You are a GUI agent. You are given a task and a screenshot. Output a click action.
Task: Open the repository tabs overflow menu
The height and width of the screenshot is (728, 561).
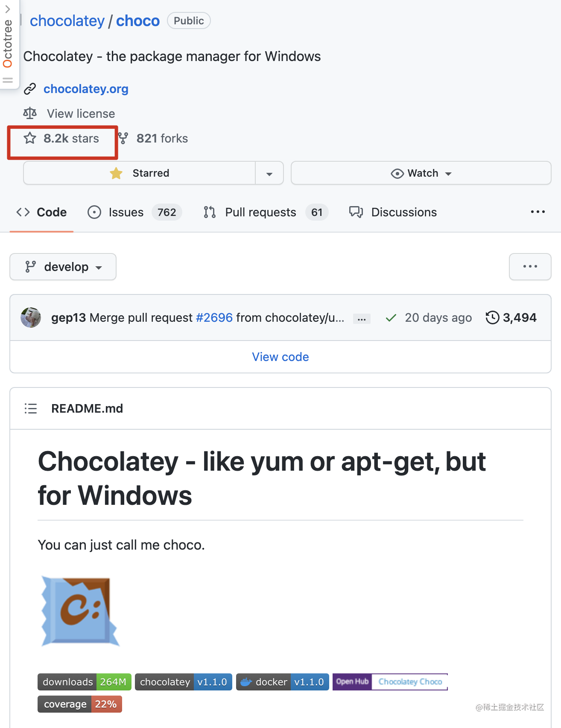click(538, 212)
